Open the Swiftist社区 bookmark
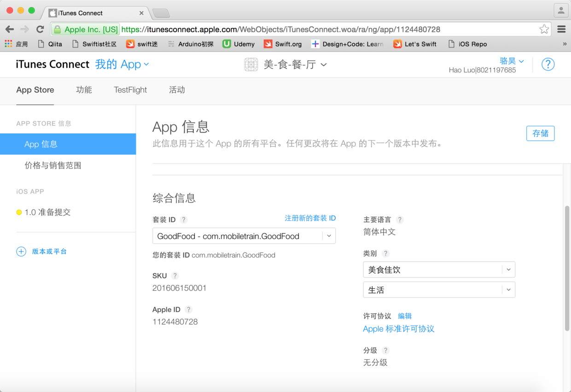The image size is (571, 392). (95, 44)
